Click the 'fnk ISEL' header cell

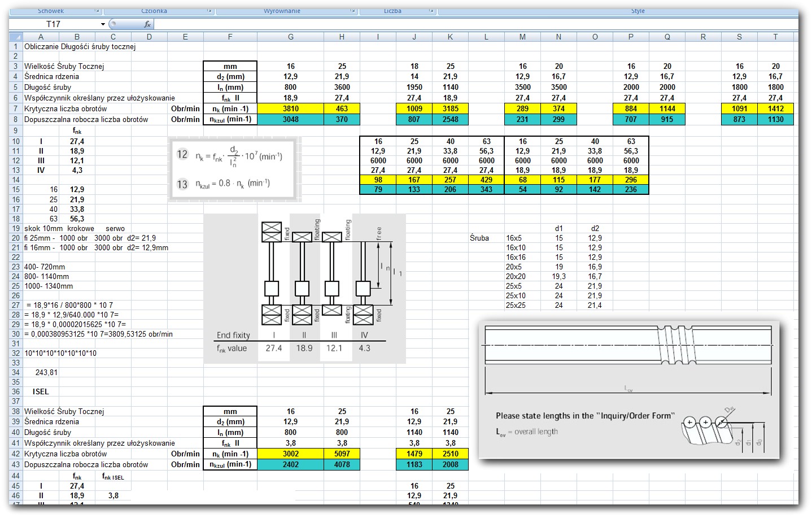pos(113,476)
